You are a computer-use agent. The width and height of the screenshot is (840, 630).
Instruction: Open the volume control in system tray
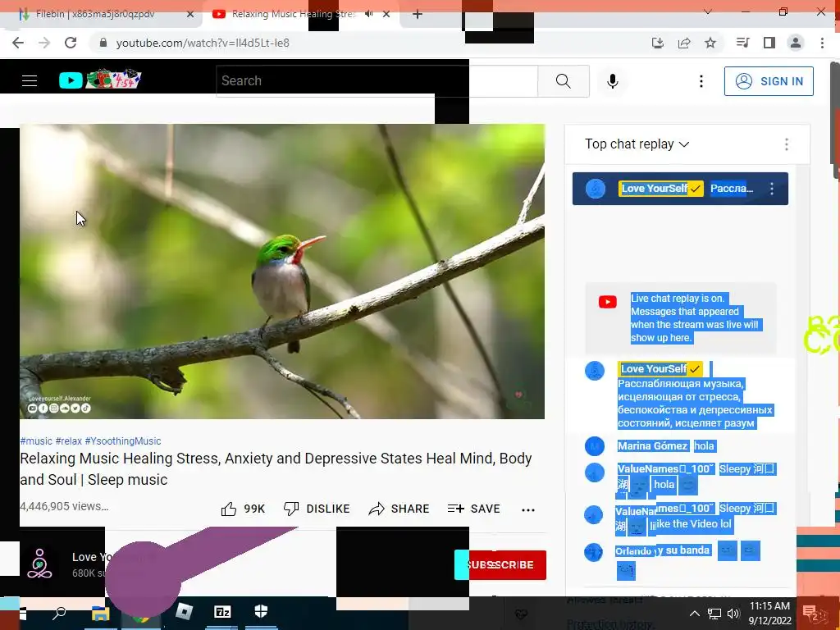coord(733,614)
